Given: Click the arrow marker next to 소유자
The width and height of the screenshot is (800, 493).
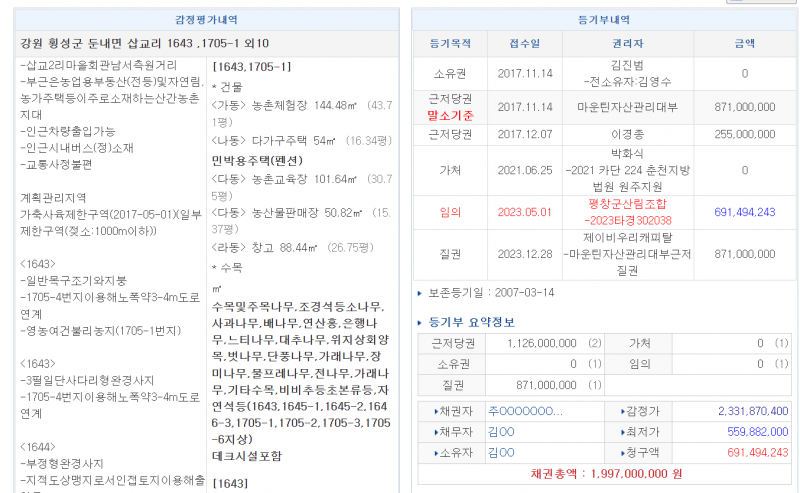Looking at the screenshot, I should (x=434, y=453).
